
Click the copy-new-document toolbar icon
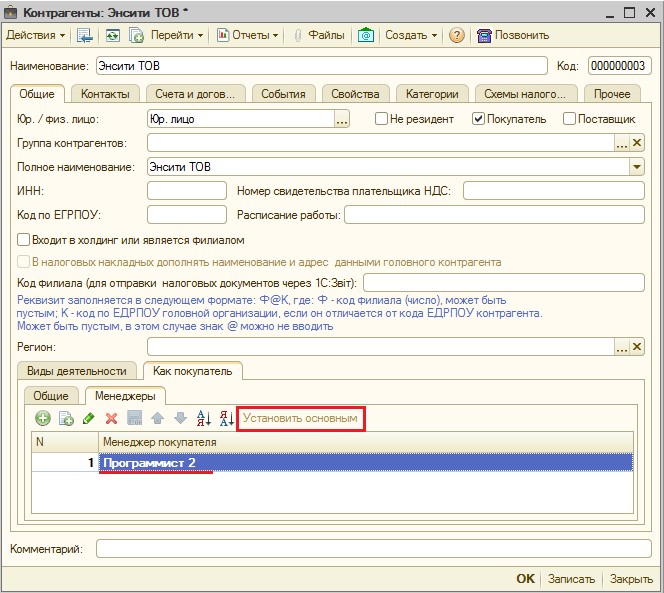point(136,35)
